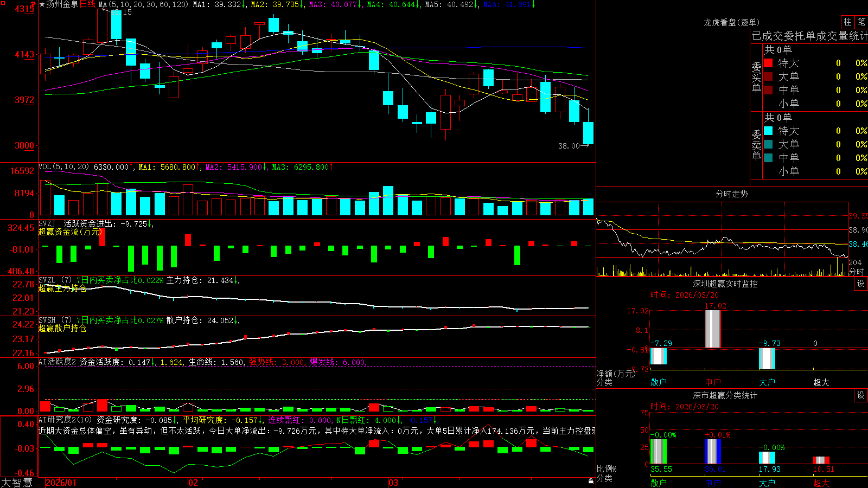Click the 已成交委托单成交量统计 header
The image size is (868, 488).
click(x=809, y=36)
